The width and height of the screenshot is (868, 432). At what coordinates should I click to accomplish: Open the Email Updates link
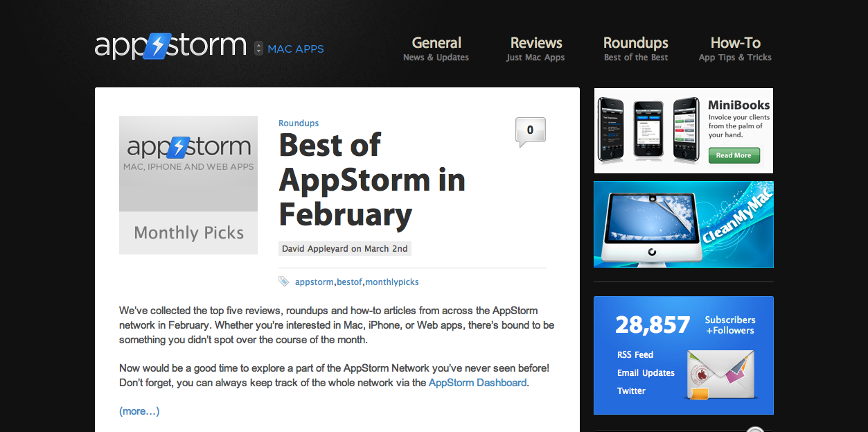(x=646, y=373)
